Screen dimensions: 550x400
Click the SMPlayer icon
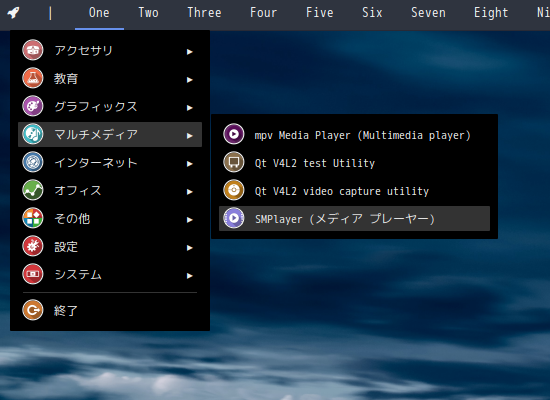pyautogui.click(x=234, y=219)
